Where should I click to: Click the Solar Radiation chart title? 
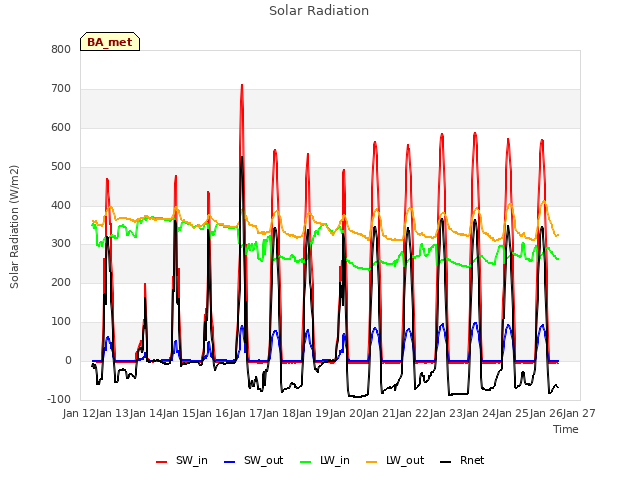click(319, 11)
